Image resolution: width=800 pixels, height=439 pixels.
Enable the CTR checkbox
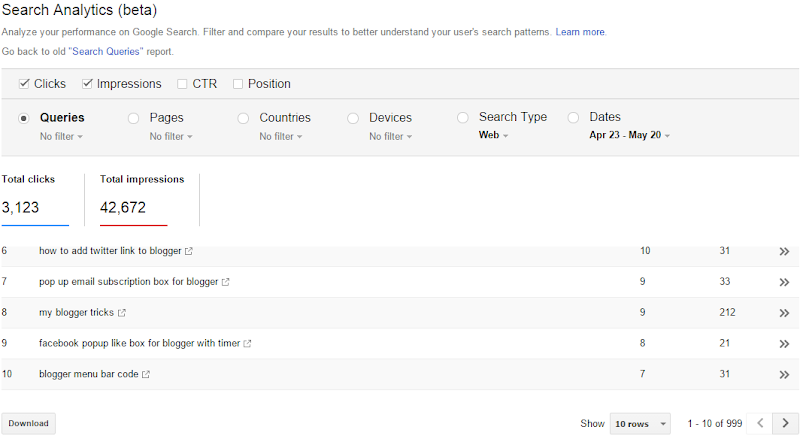[182, 84]
